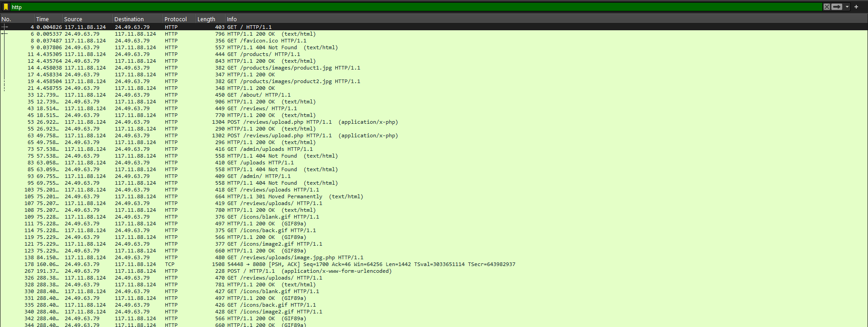This screenshot has height=327, width=868.
Task: Select packet 53 POST upload.php
Action: coord(434,122)
